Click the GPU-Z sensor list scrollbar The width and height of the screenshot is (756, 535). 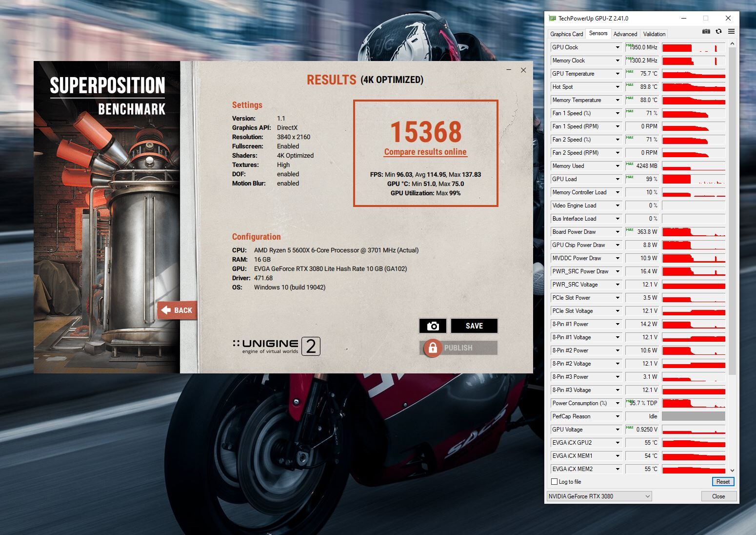732,211
